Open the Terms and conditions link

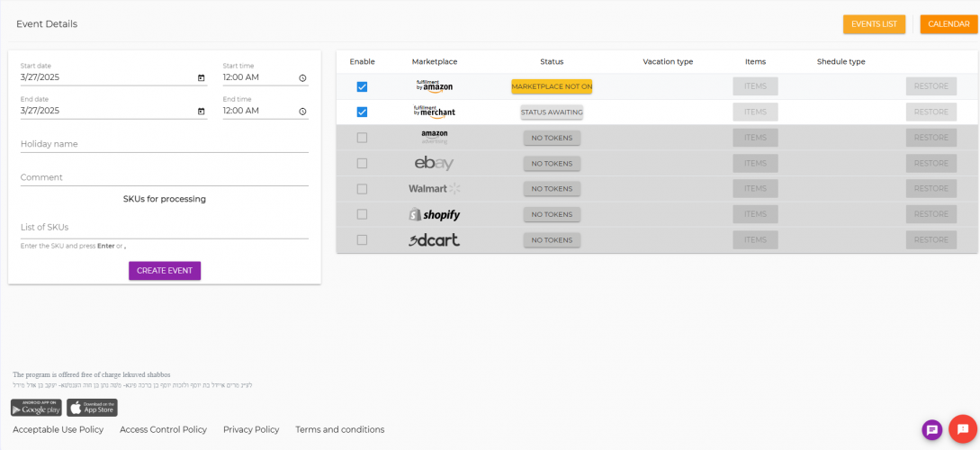340,430
